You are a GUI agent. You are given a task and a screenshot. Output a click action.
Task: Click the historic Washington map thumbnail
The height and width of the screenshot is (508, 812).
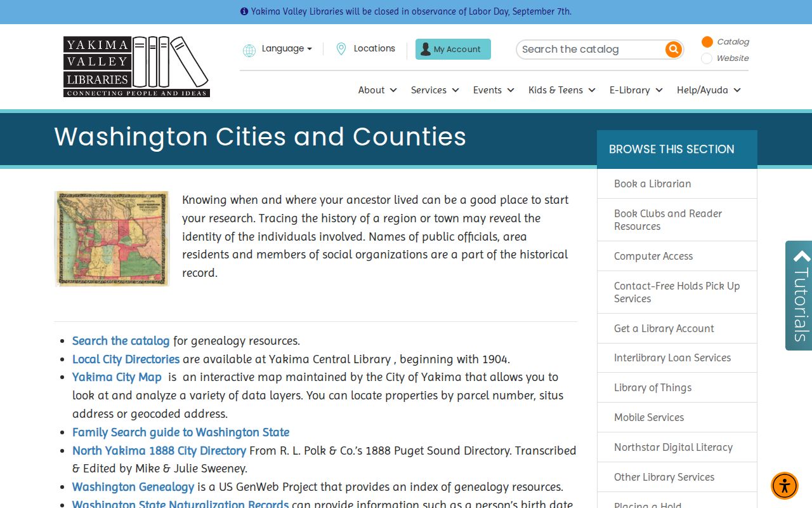(112, 239)
